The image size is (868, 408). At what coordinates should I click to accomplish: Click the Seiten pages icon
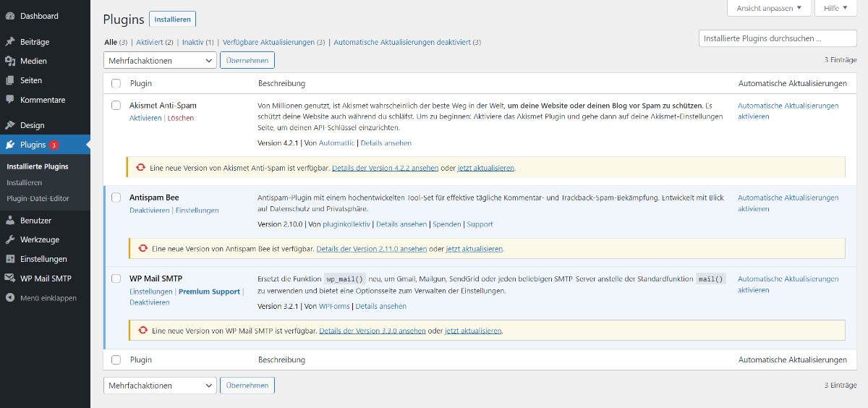click(x=10, y=80)
